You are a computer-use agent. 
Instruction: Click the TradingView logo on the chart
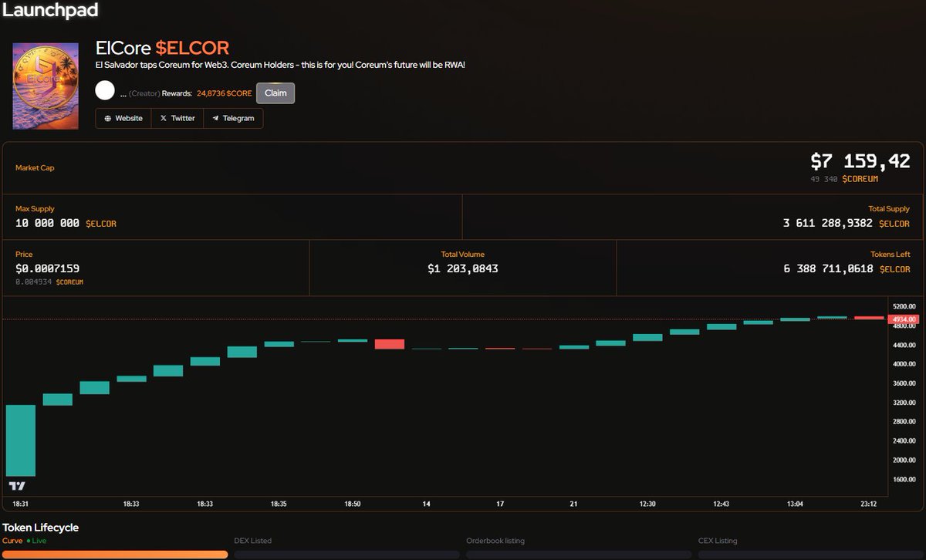17,486
